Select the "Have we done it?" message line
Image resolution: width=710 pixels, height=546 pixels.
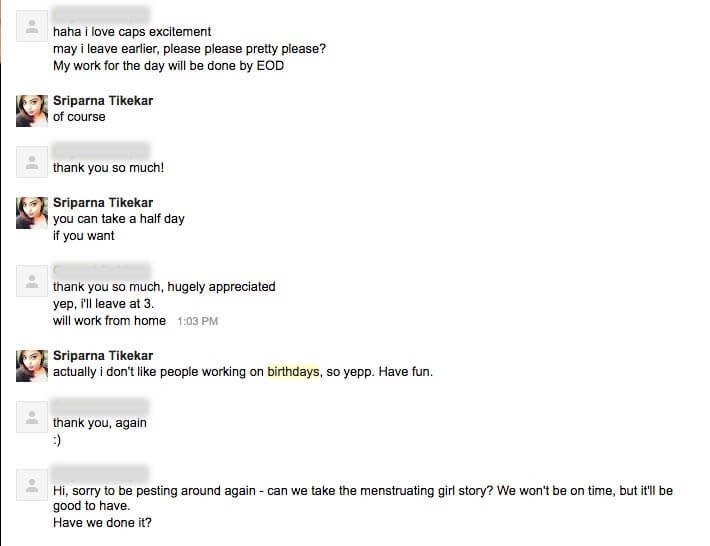(102, 523)
